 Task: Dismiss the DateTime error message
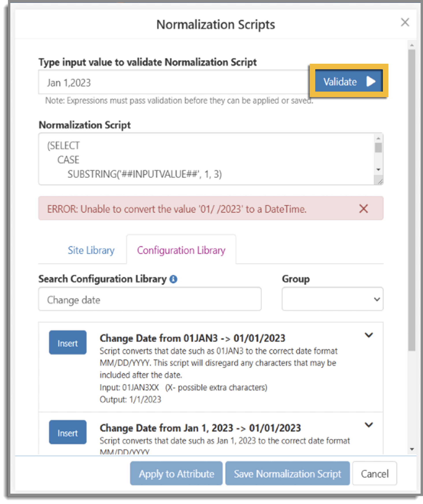pyautogui.click(x=363, y=209)
